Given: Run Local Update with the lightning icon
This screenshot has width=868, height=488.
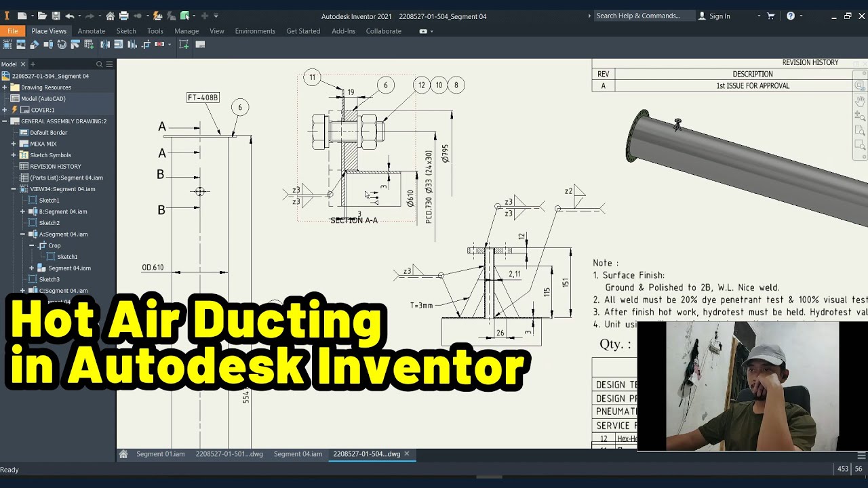Looking at the screenshot, I should click(157, 16).
